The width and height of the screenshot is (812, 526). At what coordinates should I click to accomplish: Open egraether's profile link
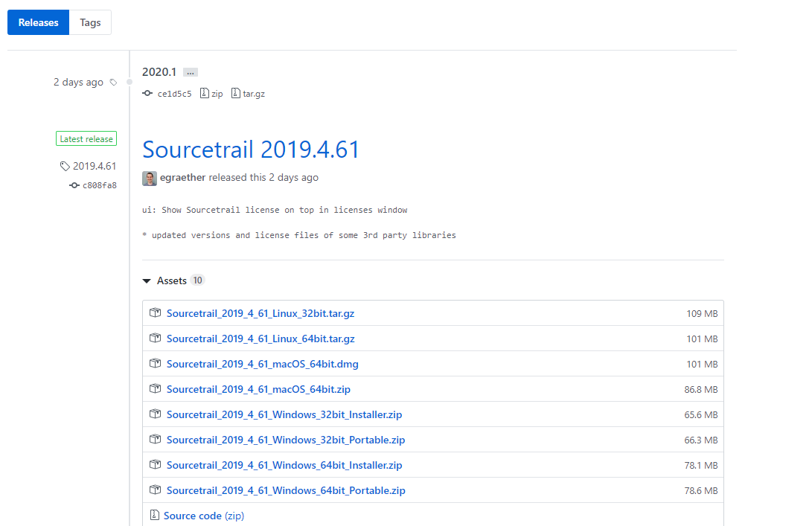coord(183,178)
